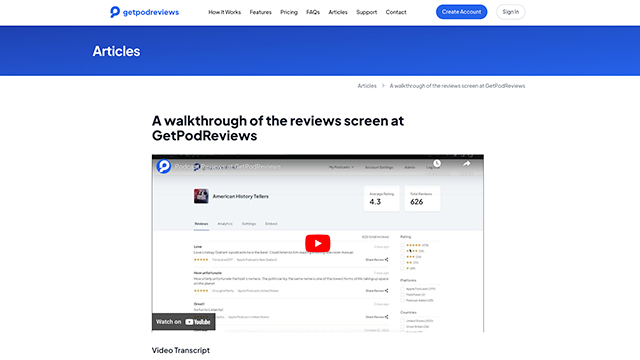Open Articles in the navigation bar
640x360 pixels.
338,12
